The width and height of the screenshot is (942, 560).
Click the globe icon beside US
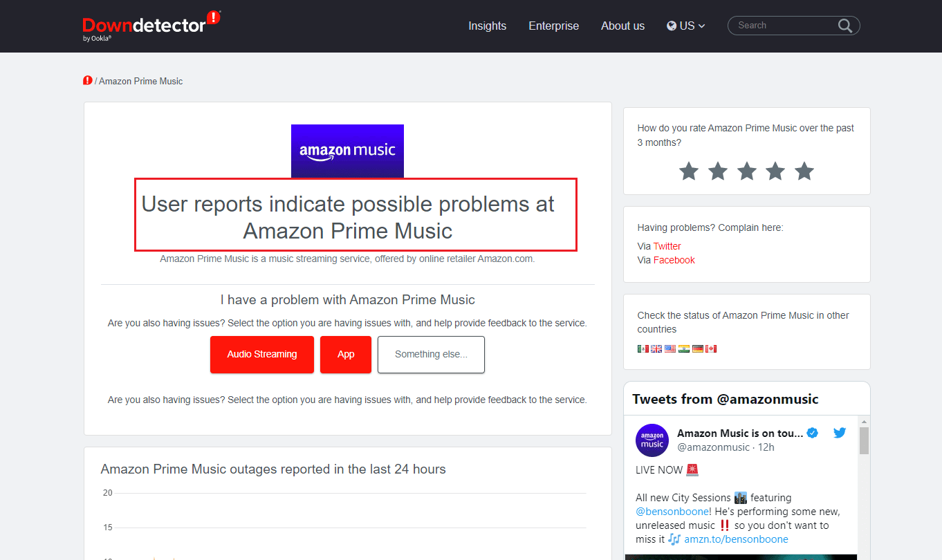tap(672, 26)
